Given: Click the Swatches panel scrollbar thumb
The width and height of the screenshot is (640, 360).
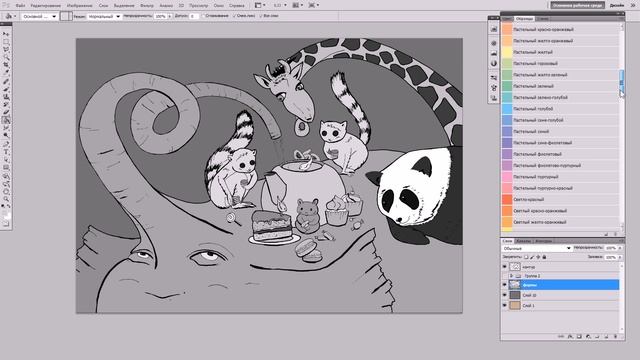Looking at the screenshot, I should 622,82.
